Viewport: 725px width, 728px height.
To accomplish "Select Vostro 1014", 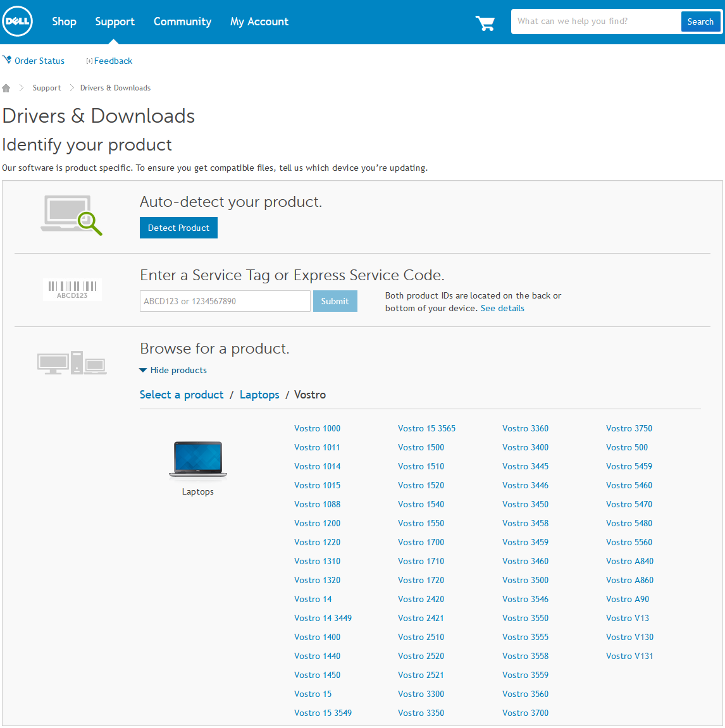I will pyautogui.click(x=317, y=466).
